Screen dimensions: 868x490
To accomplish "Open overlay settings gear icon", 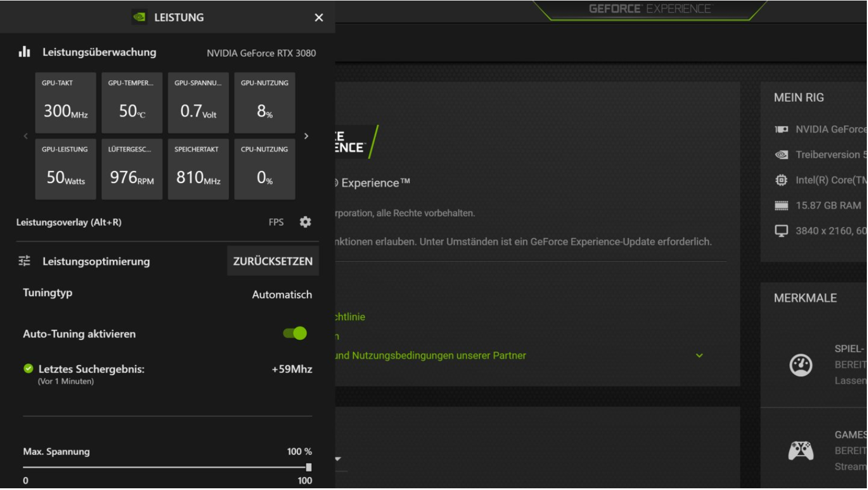I will tap(305, 222).
